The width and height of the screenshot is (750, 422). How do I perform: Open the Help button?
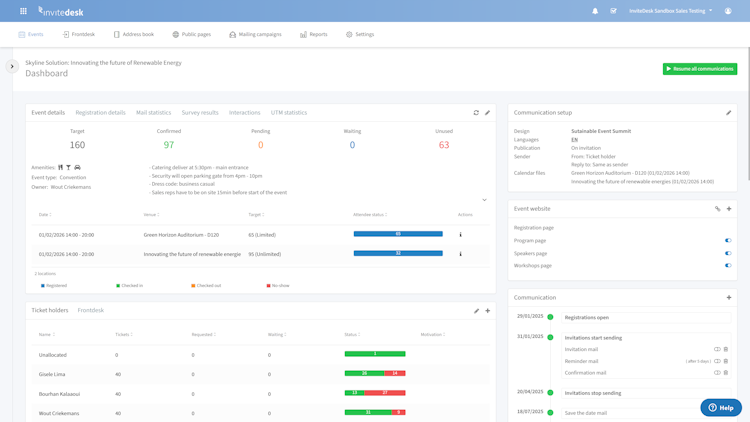tap(721, 408)
